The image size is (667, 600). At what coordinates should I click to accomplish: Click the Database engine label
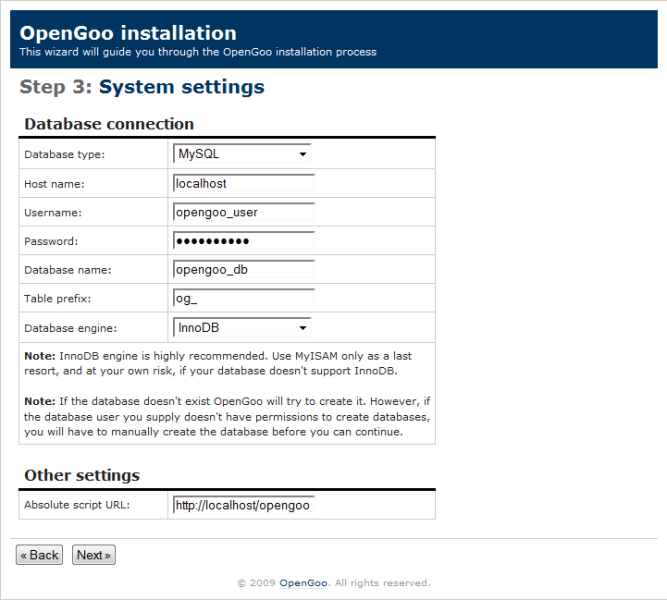(x=70, y=329)
